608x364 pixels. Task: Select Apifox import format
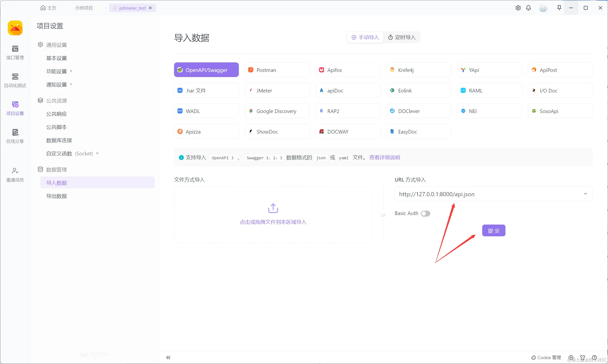348,70
